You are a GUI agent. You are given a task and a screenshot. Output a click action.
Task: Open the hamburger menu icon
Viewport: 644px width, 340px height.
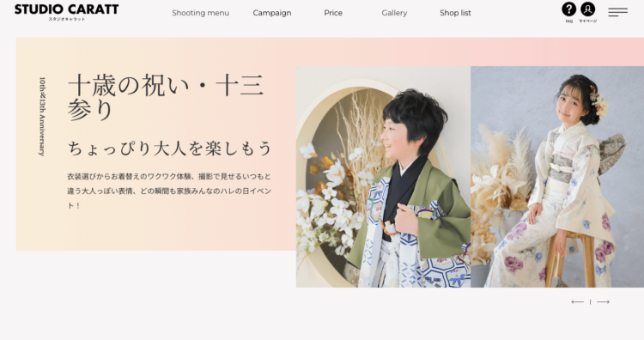[x=617, y=12]
